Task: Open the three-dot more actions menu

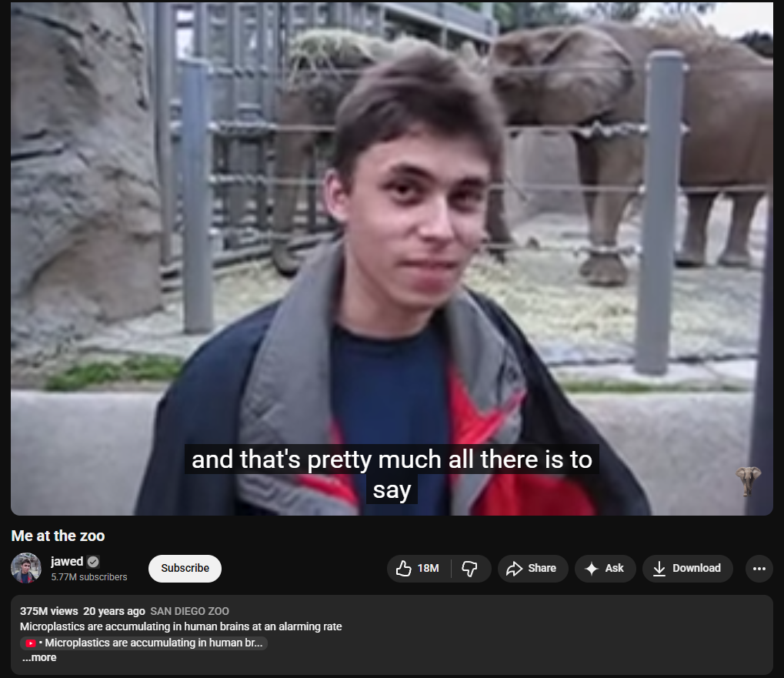Action: [x=759, y=569]
